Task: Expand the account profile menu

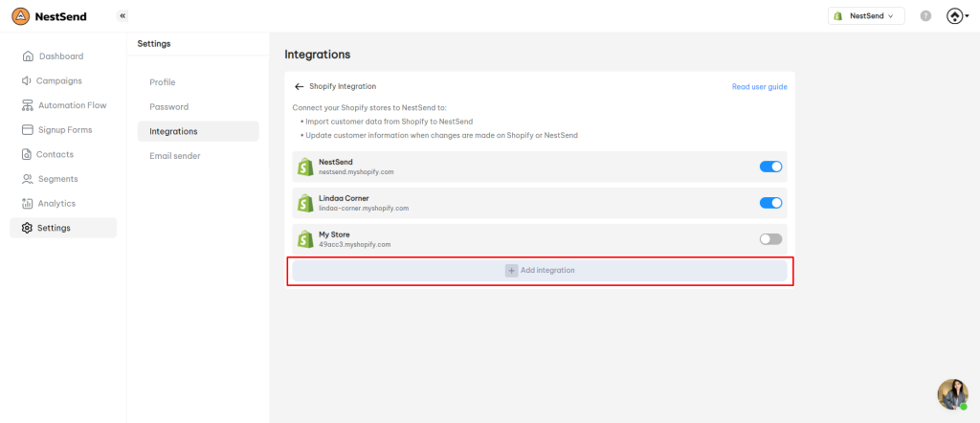Action: (x=957, y=16)
